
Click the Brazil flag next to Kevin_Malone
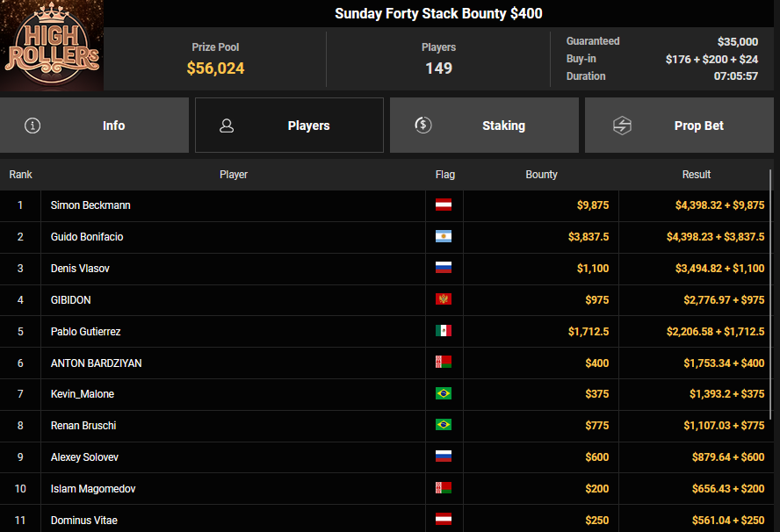[444, 394]
